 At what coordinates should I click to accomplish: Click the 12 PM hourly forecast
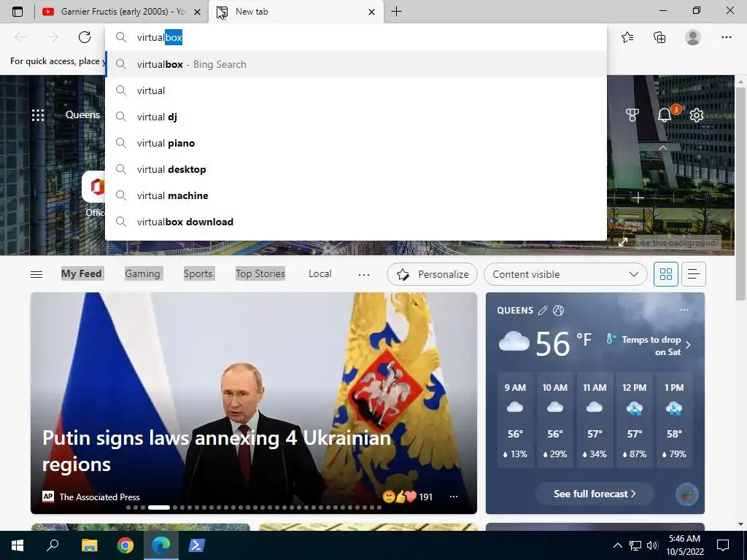634,420
